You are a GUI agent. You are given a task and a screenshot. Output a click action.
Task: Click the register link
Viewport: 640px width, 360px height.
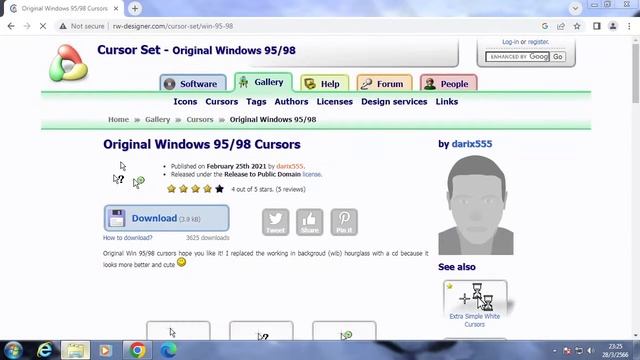point(538,42)
